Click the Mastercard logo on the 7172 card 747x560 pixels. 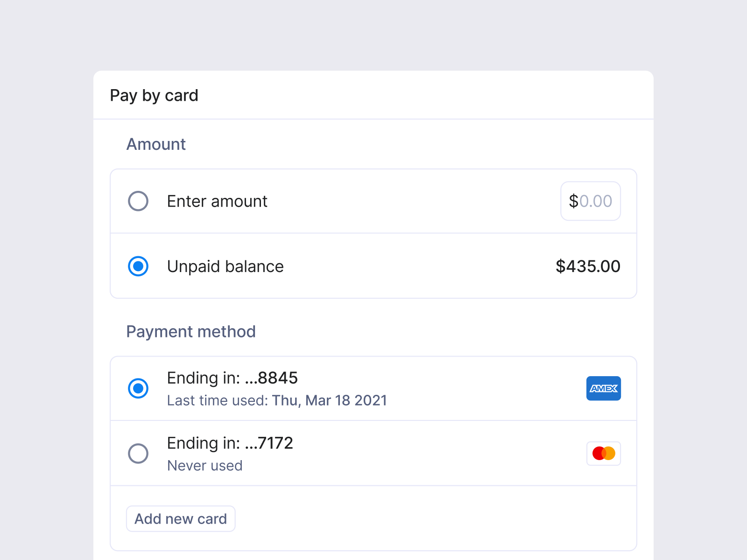603,453
